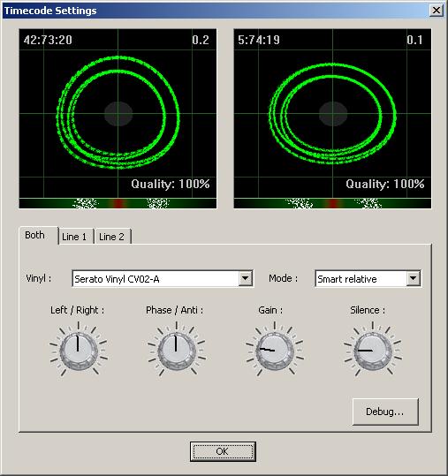Close the Timecode Settings window

(x=437, y=11)
